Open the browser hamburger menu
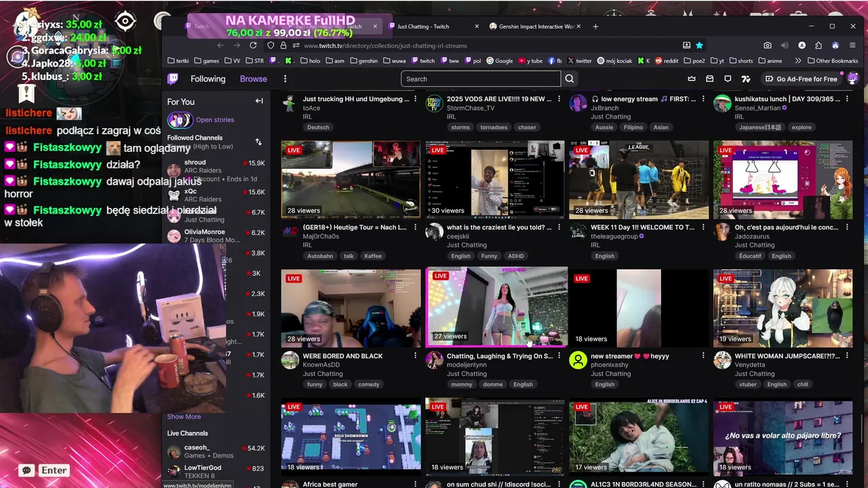Image resolution: width=868 pixels, height=488 pixels. coord(852,45)
